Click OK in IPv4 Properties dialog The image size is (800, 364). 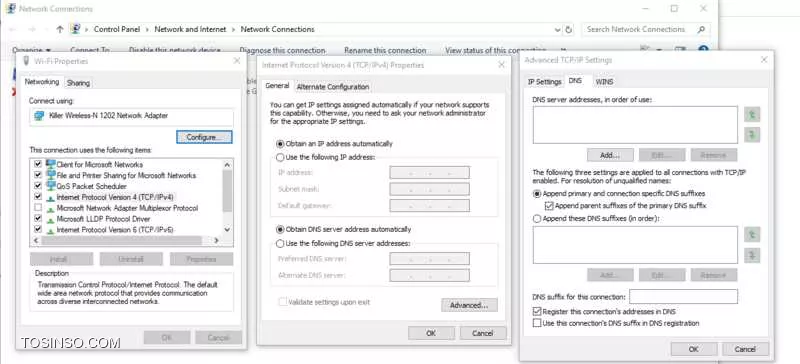(431, 333)
